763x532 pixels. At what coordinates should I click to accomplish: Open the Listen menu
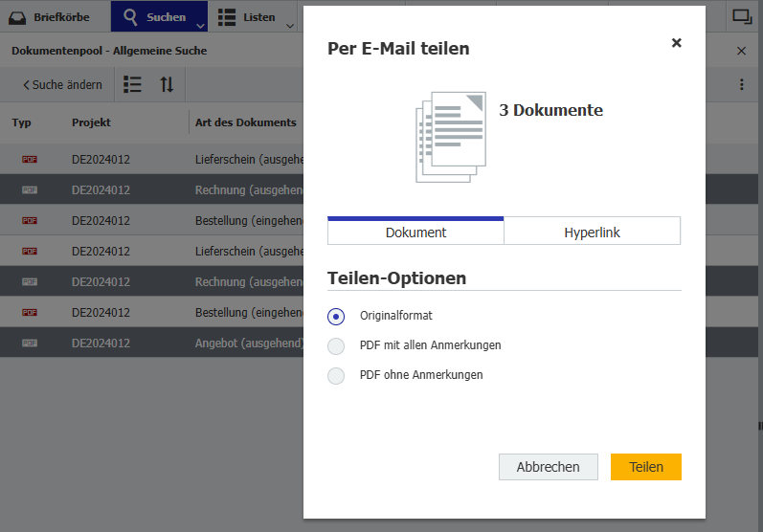pyautogui.click(x=246, y=17)
